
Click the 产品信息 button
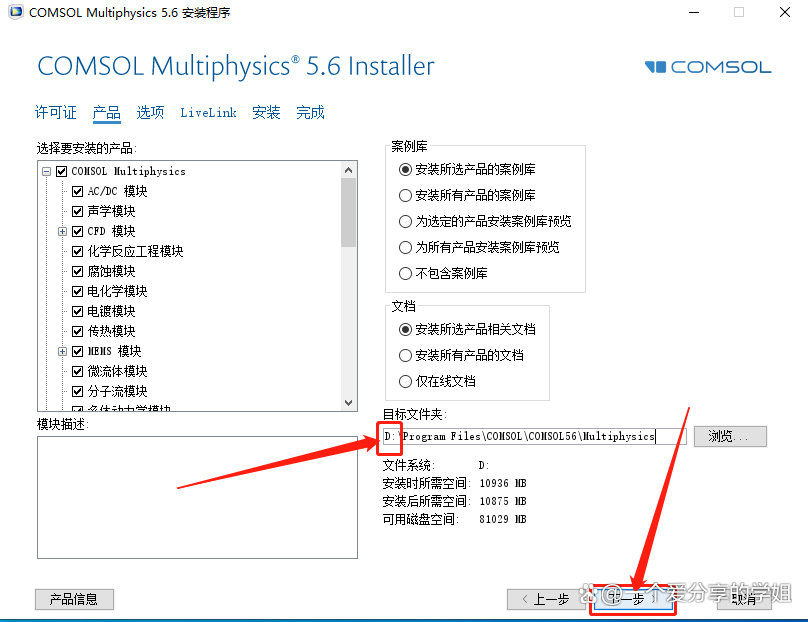[x=74, y=599]
